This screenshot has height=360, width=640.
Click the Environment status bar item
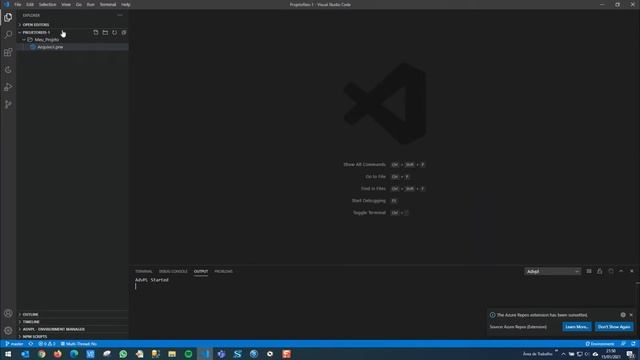(600, 344)
